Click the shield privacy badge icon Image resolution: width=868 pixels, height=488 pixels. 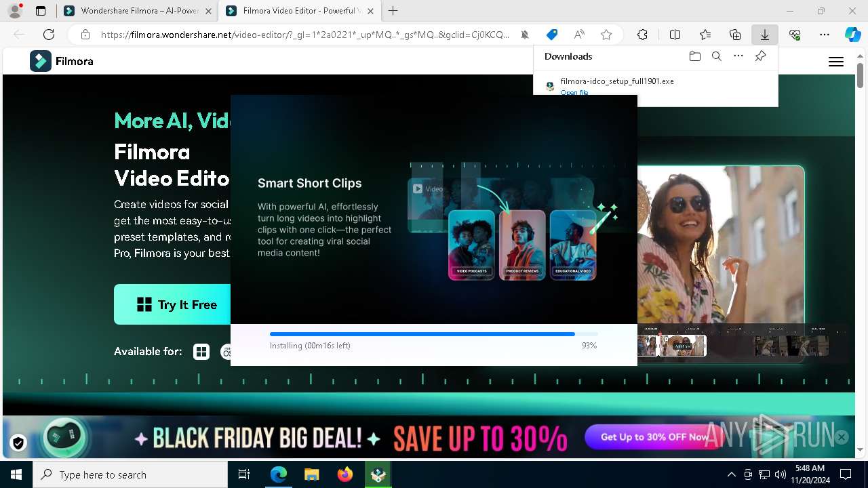point(18,443)
